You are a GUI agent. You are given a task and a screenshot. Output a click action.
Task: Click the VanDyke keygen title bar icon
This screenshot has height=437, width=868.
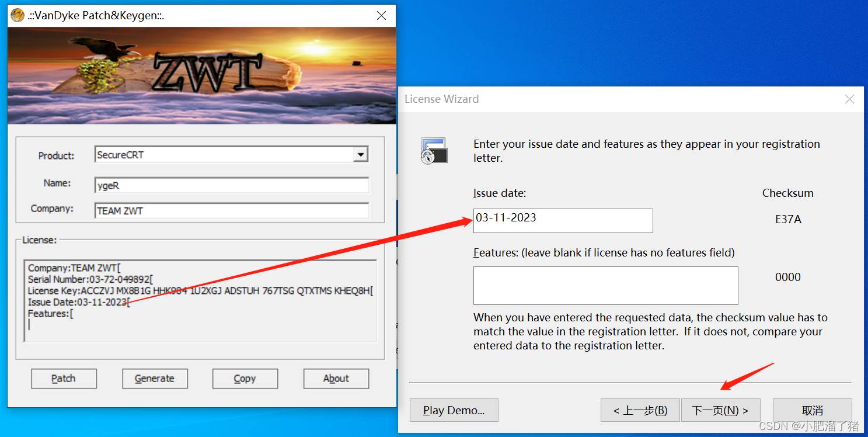[x=18, y=16]
